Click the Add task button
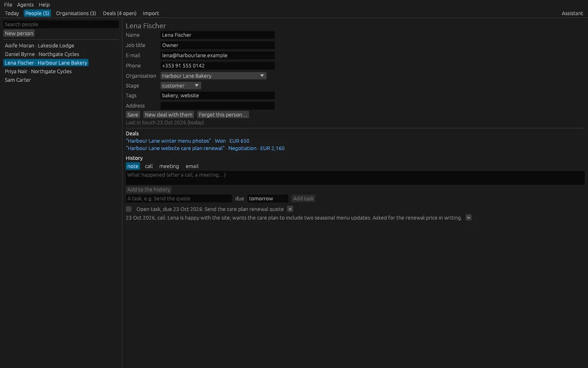This screenshot has height=368, width=588. [x=303, y=199]
